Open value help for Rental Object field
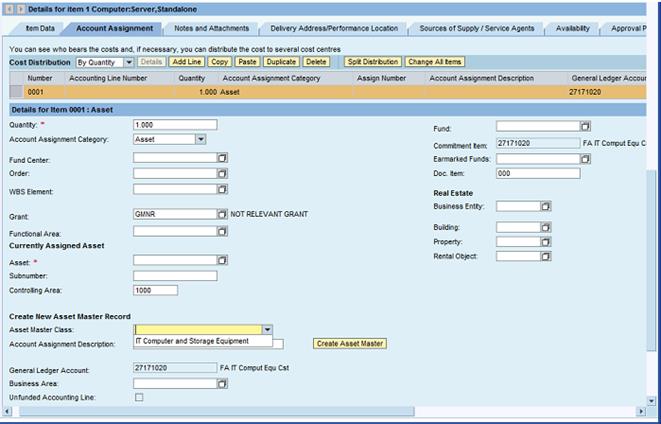This screenshot has width=661, height=424. point(546,256)
